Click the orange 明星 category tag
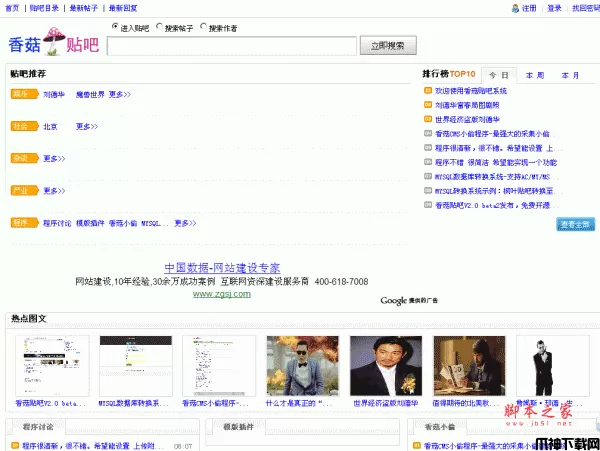Viewport: 600px width, 451px height. coord(21,95)
